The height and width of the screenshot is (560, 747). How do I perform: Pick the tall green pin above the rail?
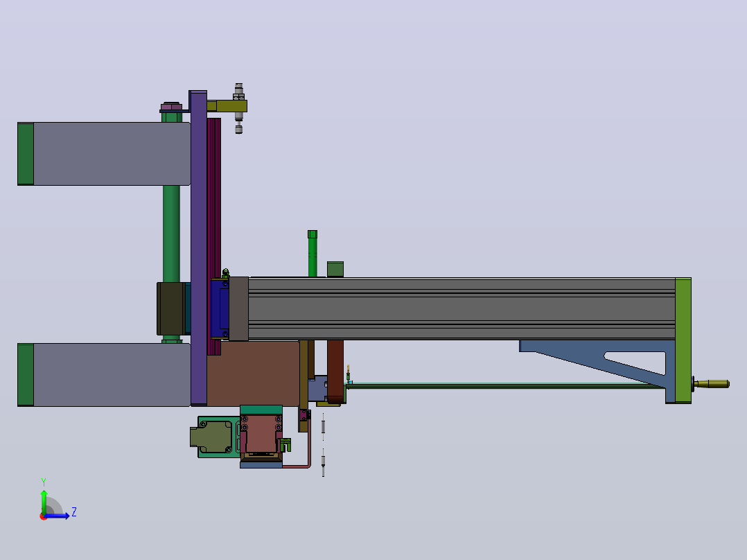pos(313,254)
